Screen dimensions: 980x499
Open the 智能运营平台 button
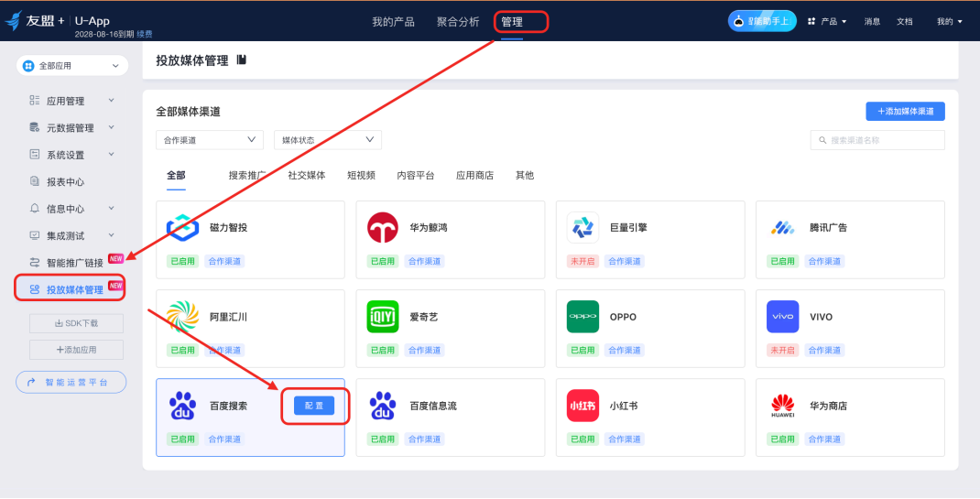point(71,382)
